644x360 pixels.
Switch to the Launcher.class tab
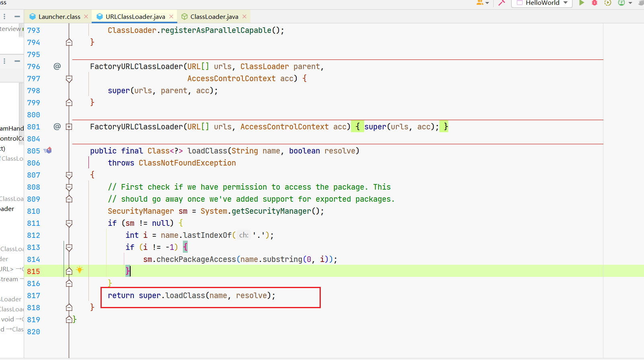pos(59,16)
